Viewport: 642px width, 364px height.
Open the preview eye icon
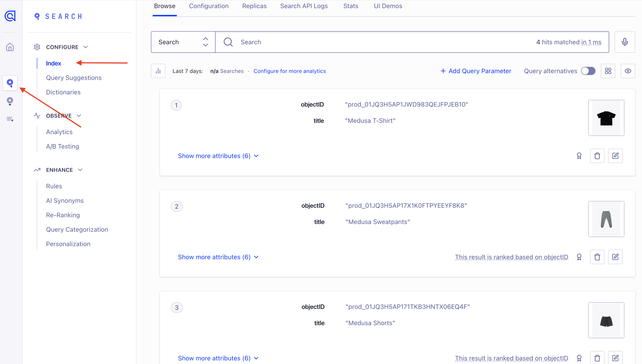[628, 71]
